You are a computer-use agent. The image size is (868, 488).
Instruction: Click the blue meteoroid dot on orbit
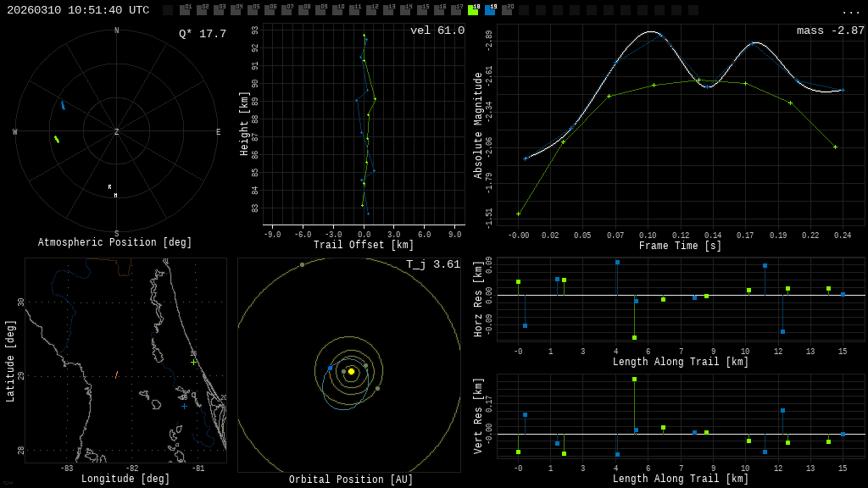[330, 369]
